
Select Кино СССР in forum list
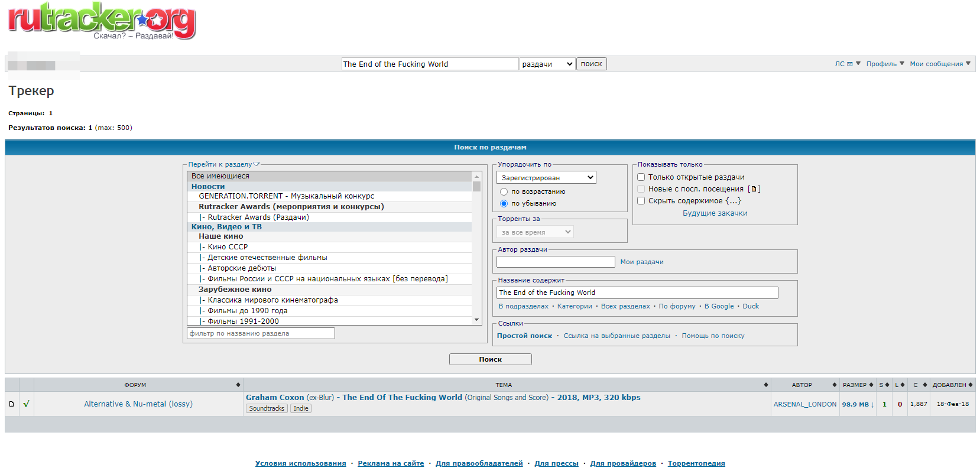pyautogui.click(x=329, y=247)
